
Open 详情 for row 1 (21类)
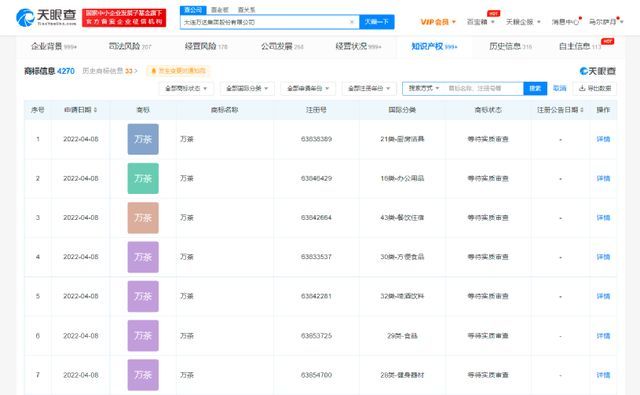[603, 139]
